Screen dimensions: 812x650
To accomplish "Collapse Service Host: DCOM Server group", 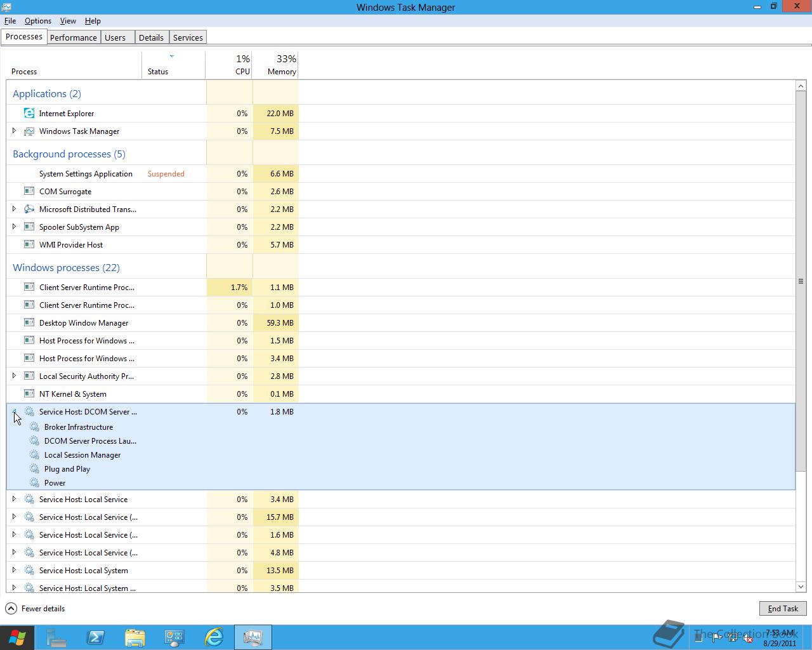I will pyautogui.click(x=14, y=411).
